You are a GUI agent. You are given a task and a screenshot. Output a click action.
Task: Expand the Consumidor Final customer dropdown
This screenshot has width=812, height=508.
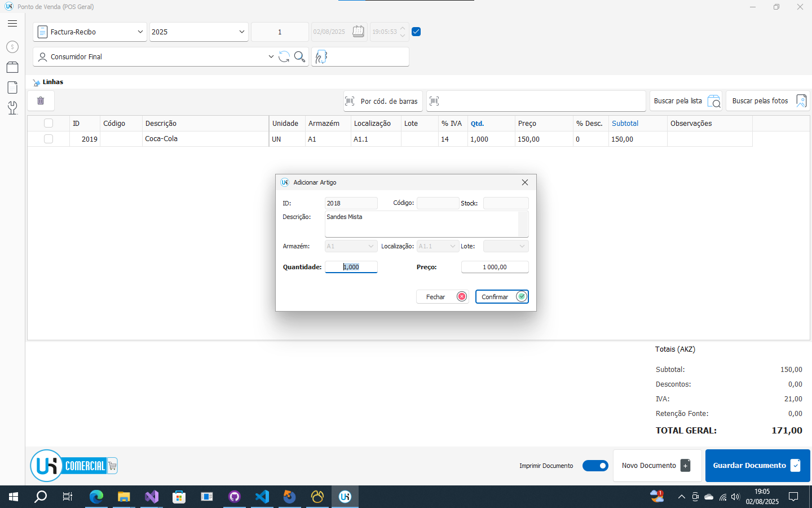[x=271, y=57]
